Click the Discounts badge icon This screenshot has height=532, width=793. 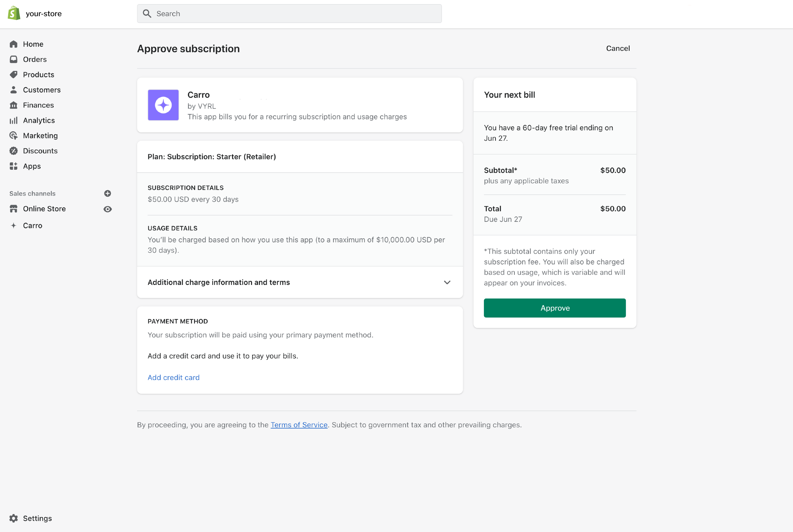(14, 151)
